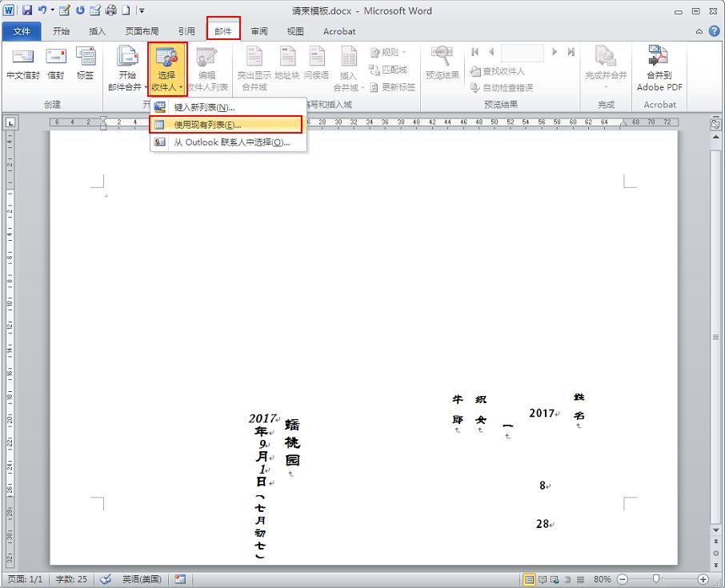Open the 规则 rules dropdown
Viewport: 725px width, 588px height.
click(x=387, y=52)
